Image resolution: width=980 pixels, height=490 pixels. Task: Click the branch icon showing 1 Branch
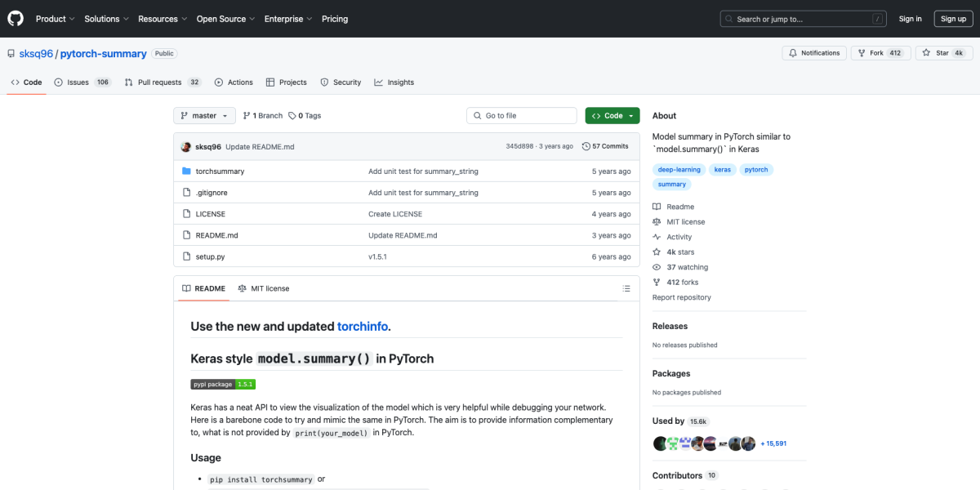click(x=247, y=115)
